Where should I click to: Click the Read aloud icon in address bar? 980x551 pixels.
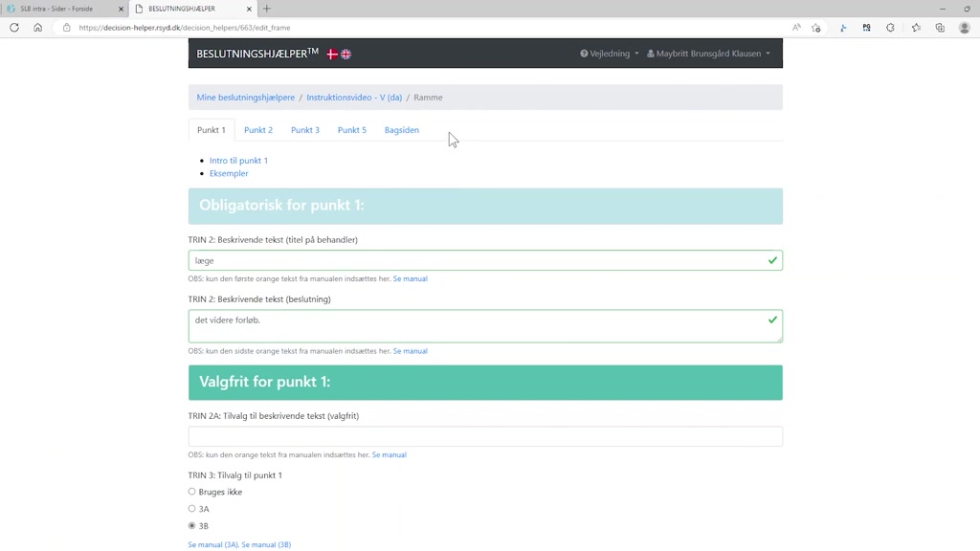point(796,28)
